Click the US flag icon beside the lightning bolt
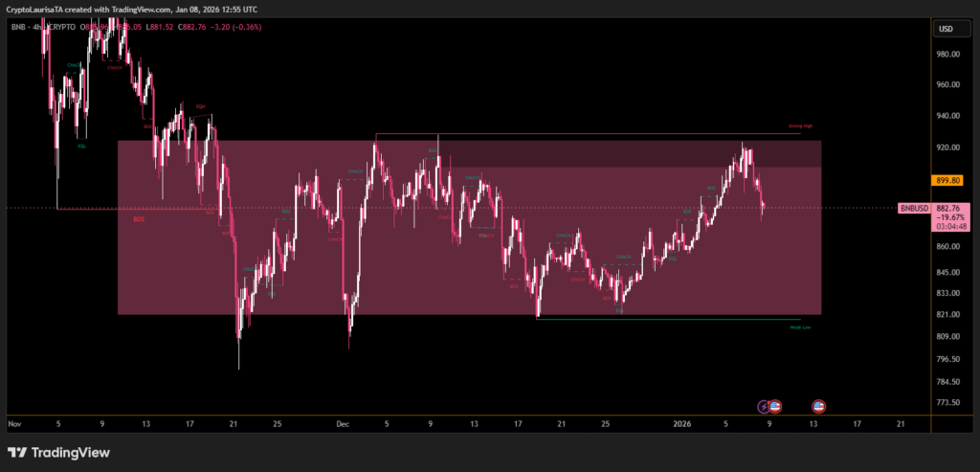 click(775, 406)
